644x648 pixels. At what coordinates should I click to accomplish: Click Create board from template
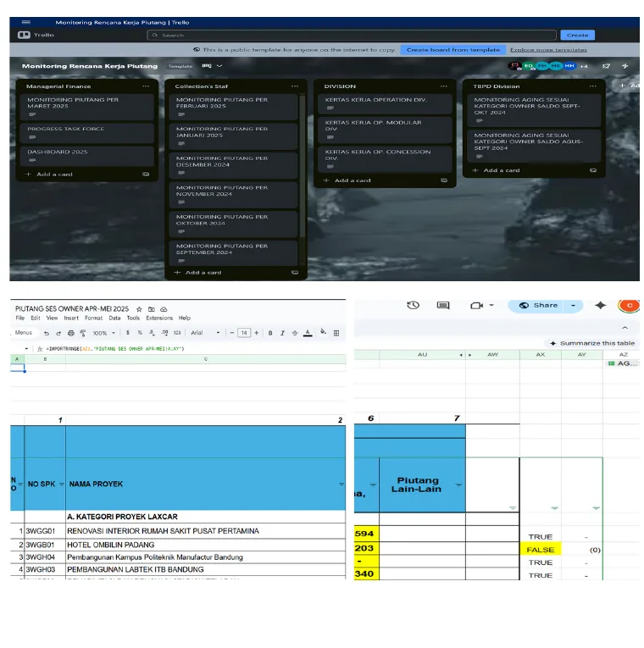(453, 50)
